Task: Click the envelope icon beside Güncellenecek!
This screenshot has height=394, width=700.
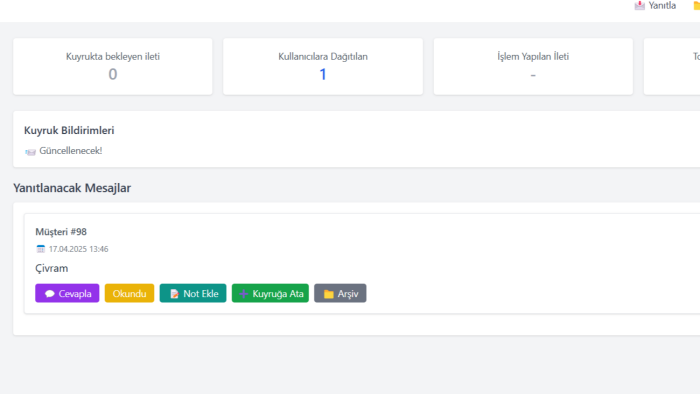Action: (30, 152)
